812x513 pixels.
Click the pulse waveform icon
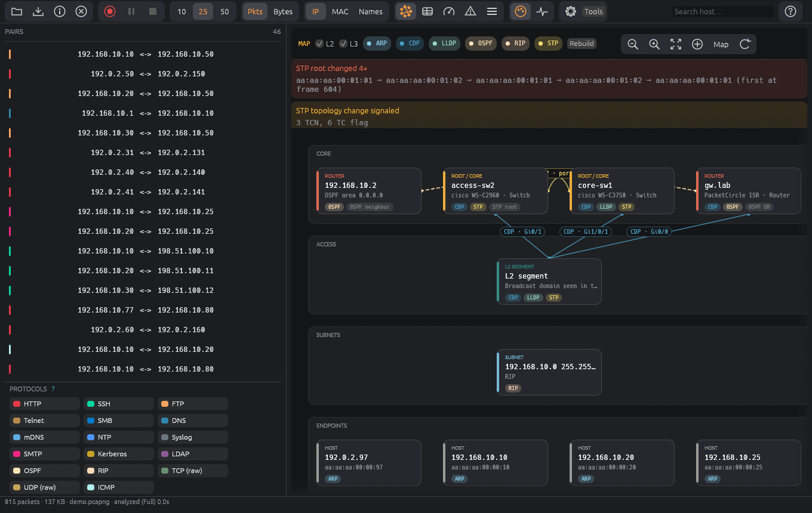pyautogui.click(x=542, y=11)
